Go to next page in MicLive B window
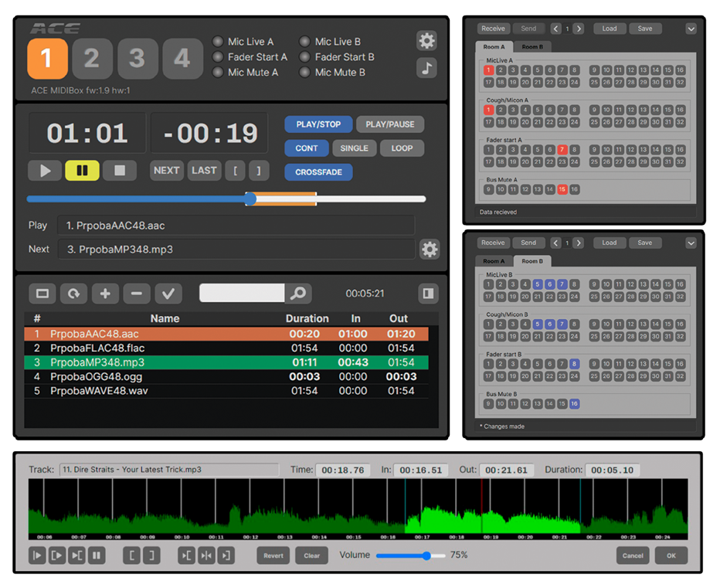Viewport: 720px width, 588px height. click(x=579, y=243)
